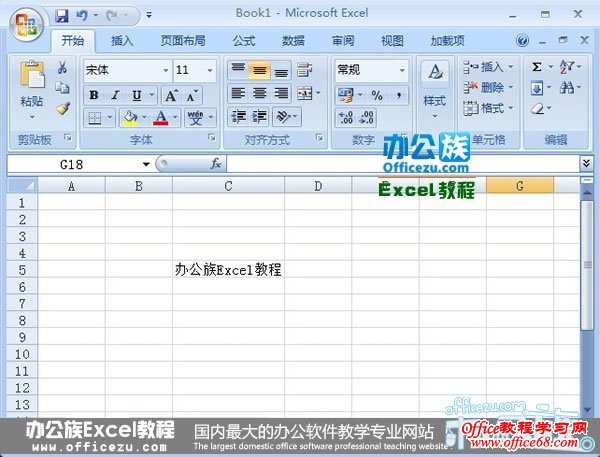600x457 pixels.
Task: Switch to the 页面布局 tab
Action: (x=183, y=41)
